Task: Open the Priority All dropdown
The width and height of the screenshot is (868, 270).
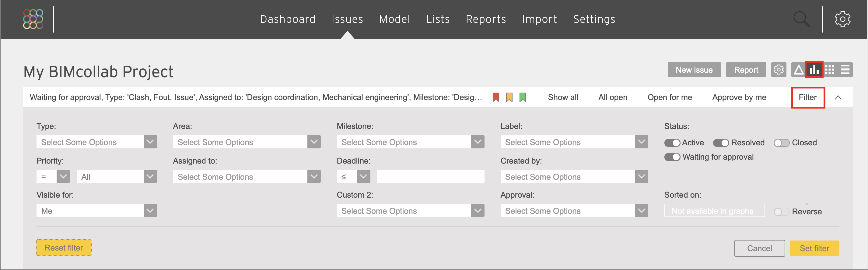Action: tap(117, 176)
